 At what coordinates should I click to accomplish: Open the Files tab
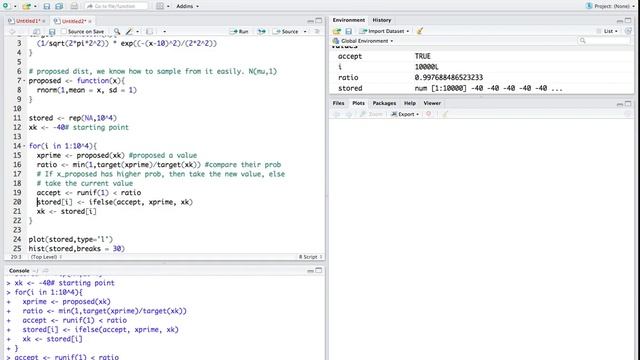(338, 103)
